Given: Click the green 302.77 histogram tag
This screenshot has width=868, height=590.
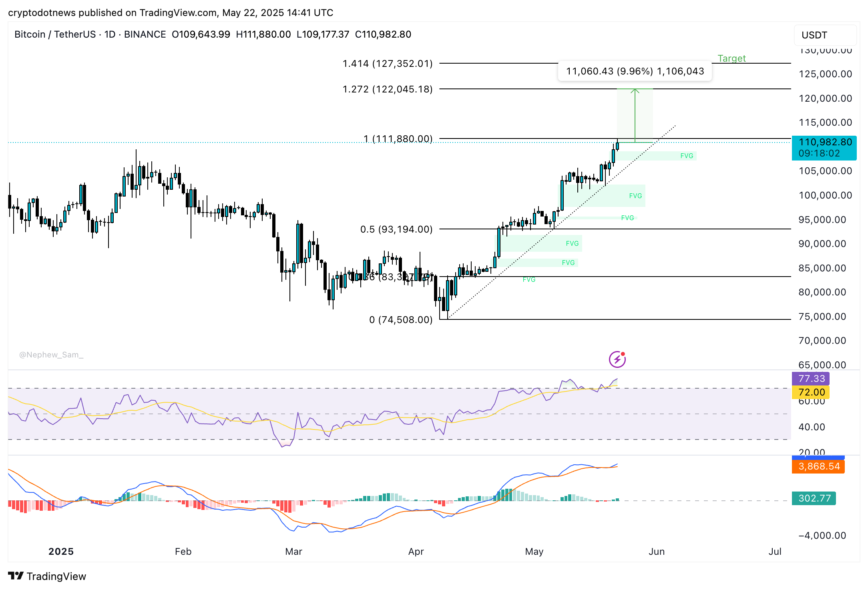Looking at the screenshot, I should 814,498.
